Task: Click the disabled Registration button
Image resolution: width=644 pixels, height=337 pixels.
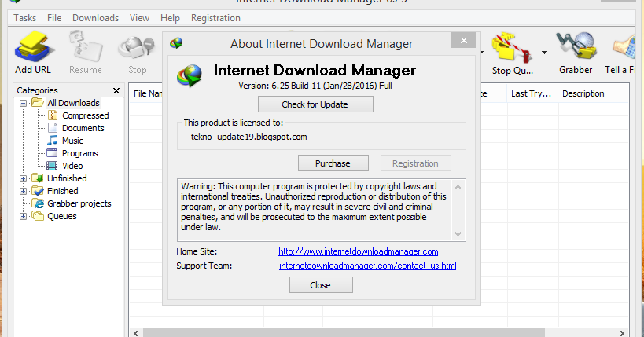Action: pos(416,163)
